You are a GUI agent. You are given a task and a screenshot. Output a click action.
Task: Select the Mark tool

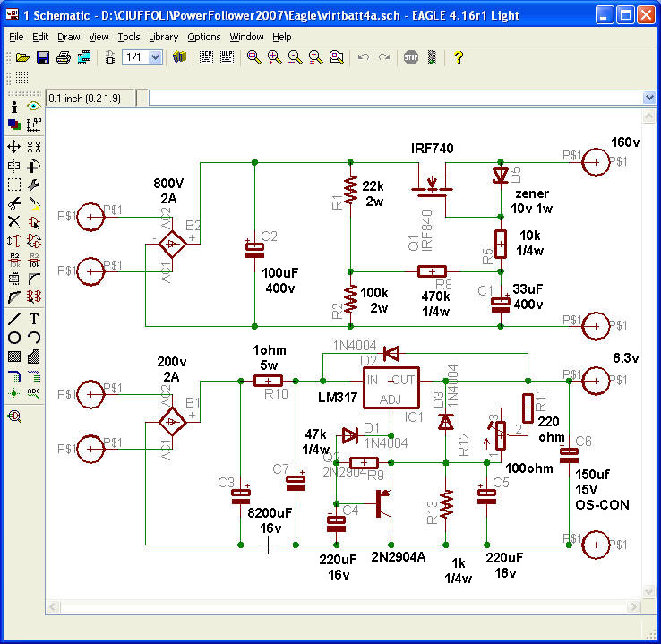34,125
